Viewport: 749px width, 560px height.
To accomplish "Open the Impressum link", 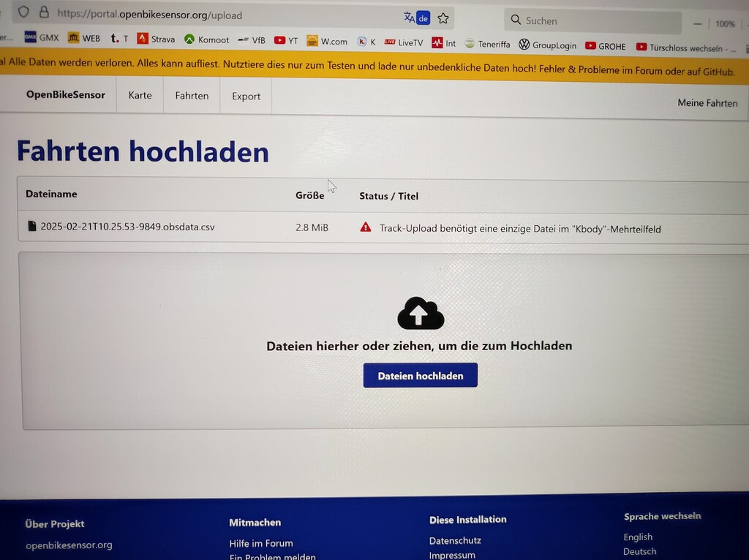I will click(452, 555).
